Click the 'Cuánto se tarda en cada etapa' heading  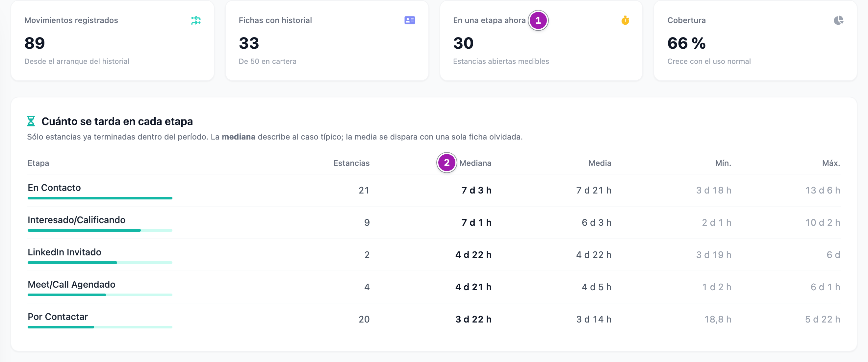point(117,121)
